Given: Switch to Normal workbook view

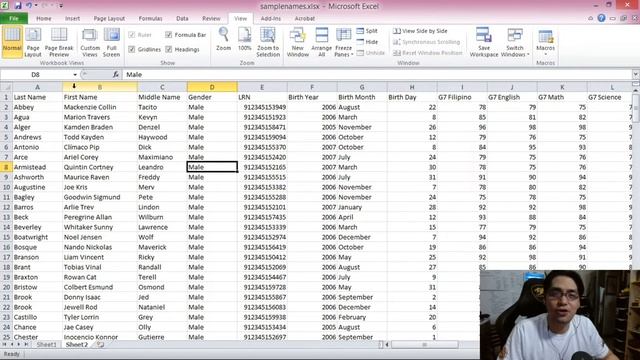Looking at the screenshot, I should click(x=12, y=42).
